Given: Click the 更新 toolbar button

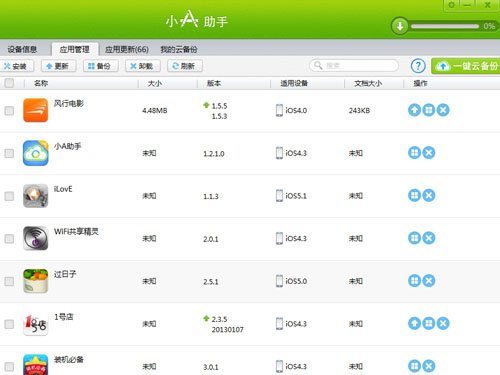Looking at the screenshot, I should click(58, 66).
